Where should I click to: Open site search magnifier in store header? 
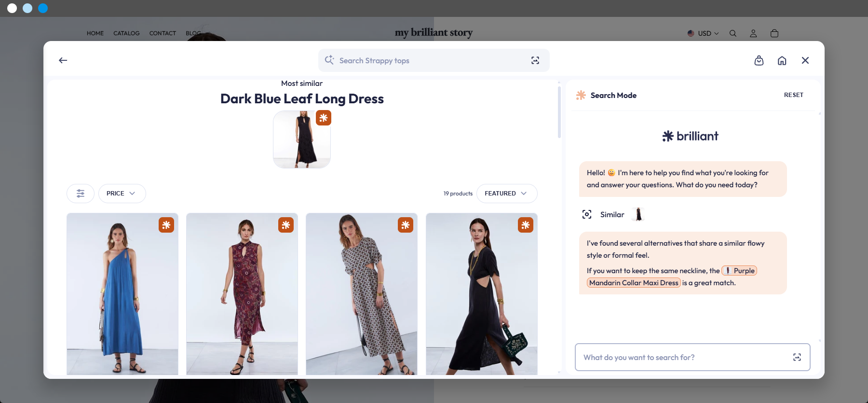733,33
